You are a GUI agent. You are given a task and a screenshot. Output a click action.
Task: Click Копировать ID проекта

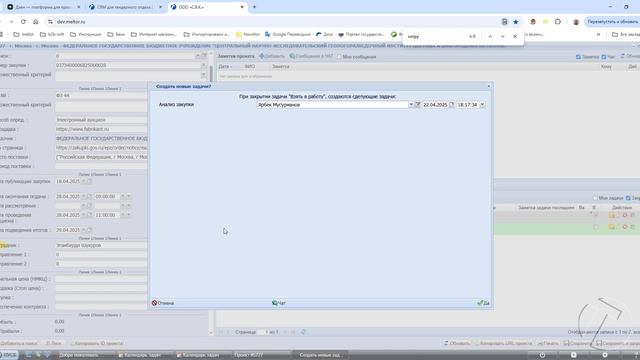click(96, 343)
